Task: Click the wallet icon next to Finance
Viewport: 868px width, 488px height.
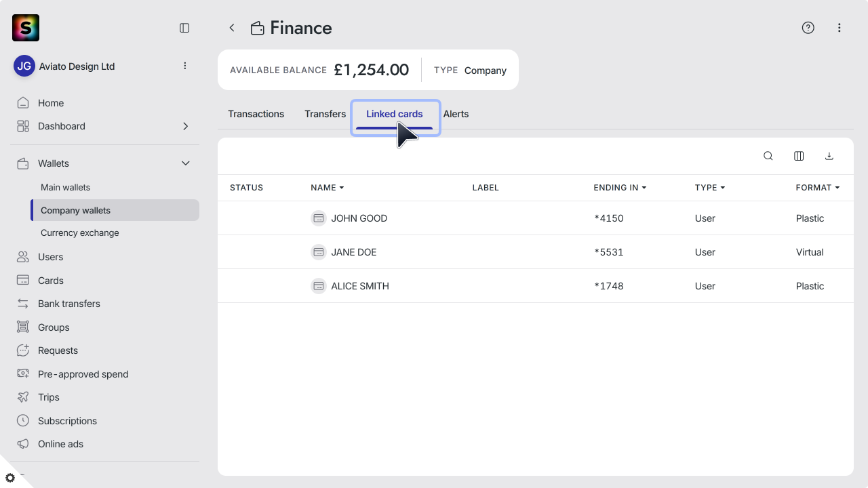Action: pos(258,28)
